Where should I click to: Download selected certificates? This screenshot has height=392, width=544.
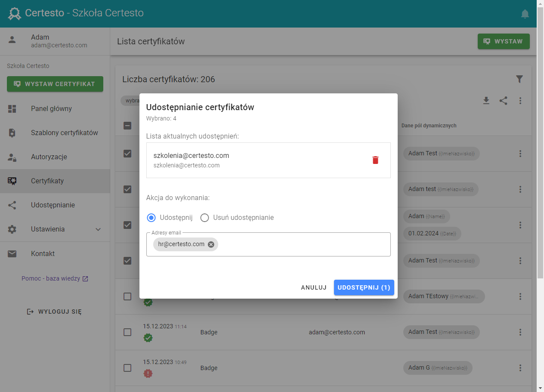486,100
